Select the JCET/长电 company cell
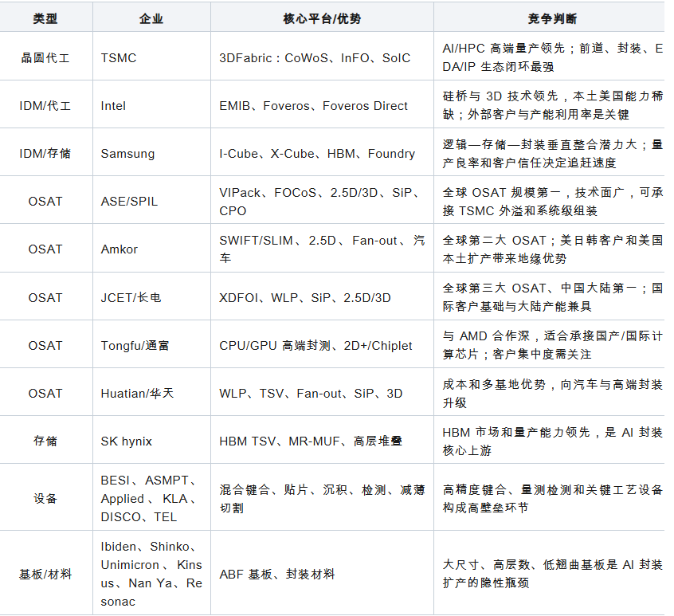The width and height of the screenshot is (674, 616). pyautogui.click(x=151, y=296)
